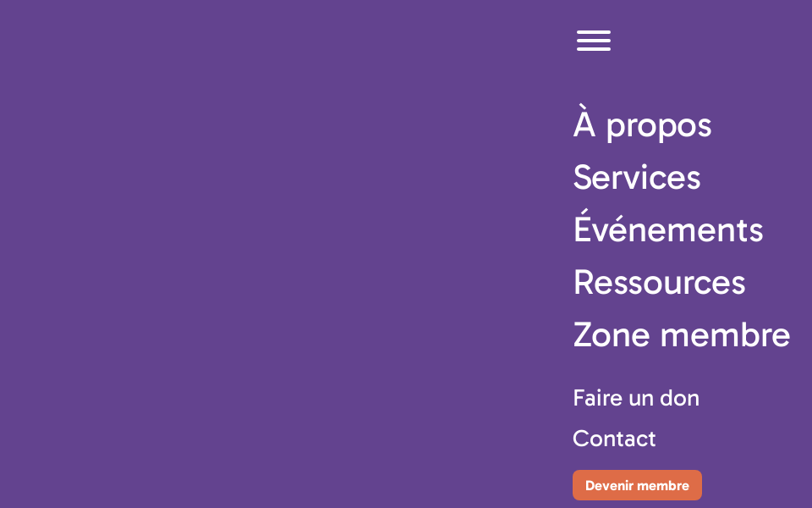
Task: Click Devenir membre to join
Action: tap(637, 485)
